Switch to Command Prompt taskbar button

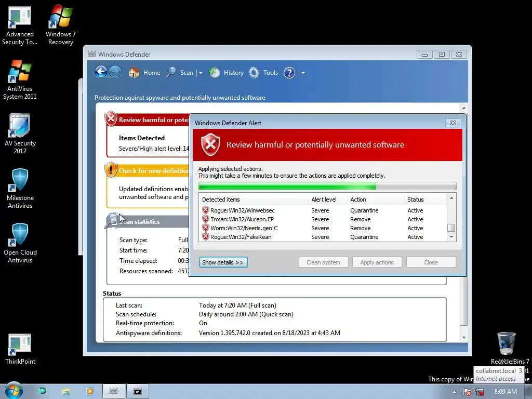click(x=137, y=391)
